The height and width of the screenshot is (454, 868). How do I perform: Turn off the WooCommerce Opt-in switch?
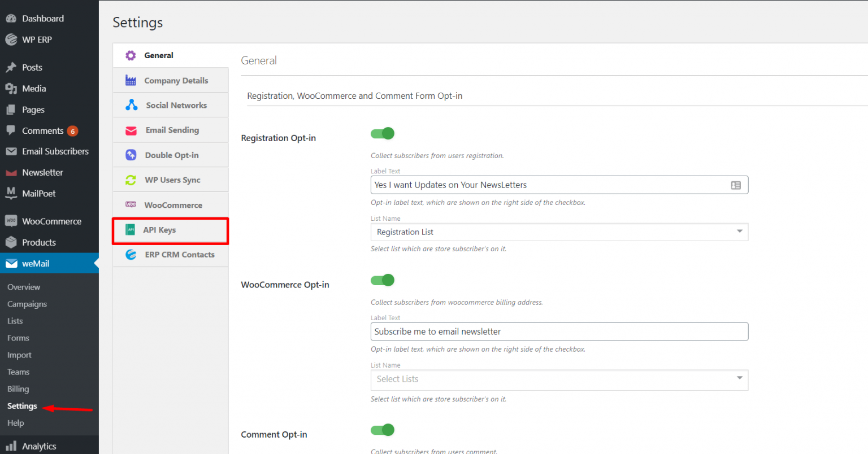click(x=383, y=280)
